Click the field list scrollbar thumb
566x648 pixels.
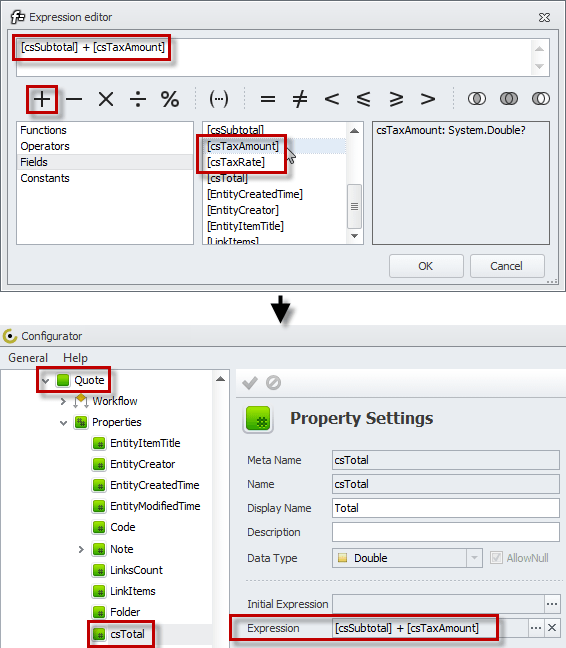[354, 206]
